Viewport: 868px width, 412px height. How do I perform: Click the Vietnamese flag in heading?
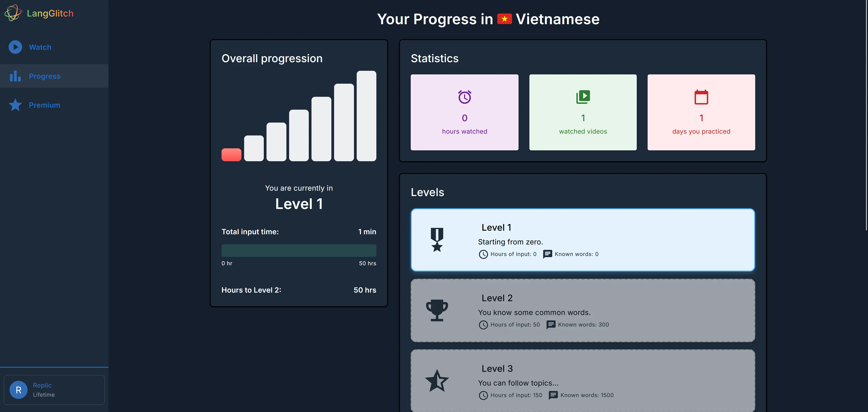pyautogui.click(x=505, y=19)
